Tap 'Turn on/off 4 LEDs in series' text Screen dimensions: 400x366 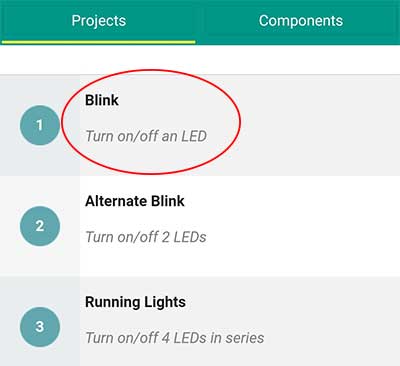tap(175, 338)
